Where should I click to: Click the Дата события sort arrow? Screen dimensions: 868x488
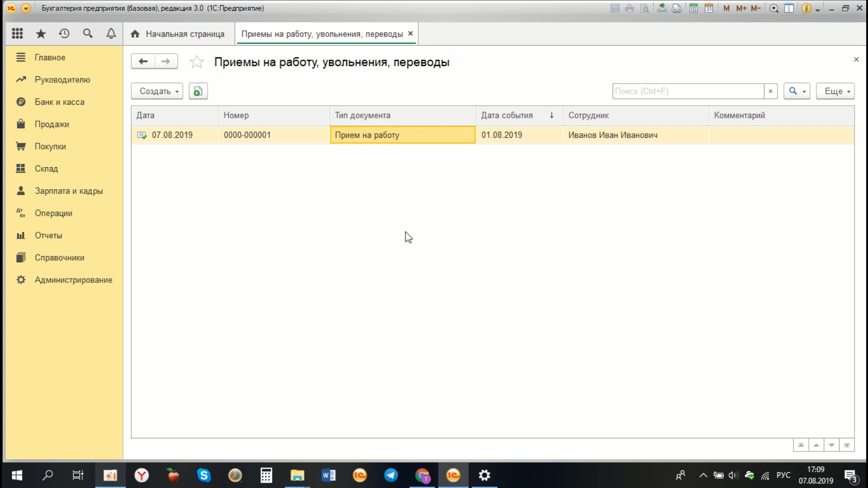[551, 115]
